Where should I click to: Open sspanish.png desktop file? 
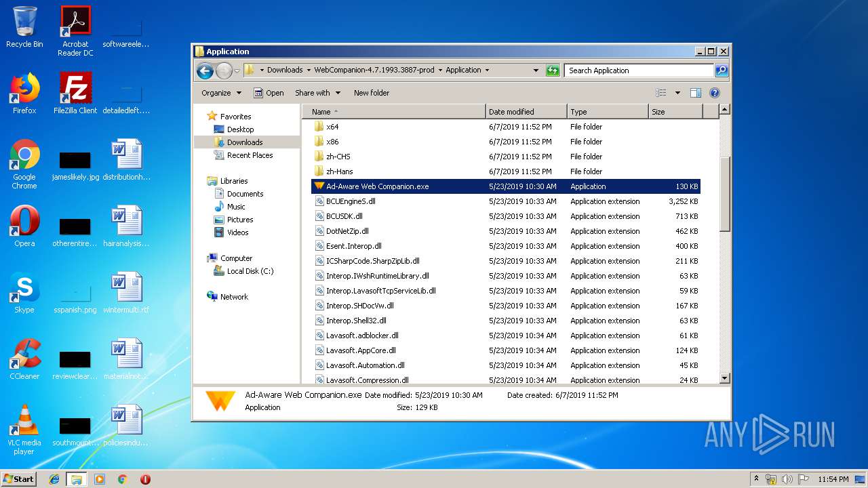75,297
